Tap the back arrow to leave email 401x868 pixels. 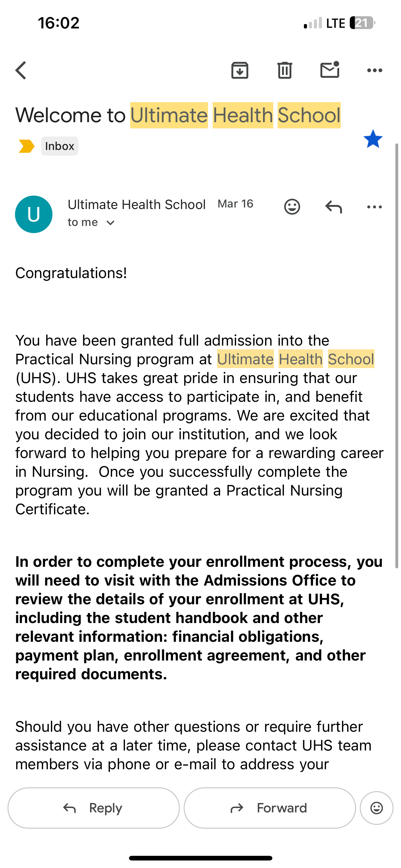(x=21, y=70)
